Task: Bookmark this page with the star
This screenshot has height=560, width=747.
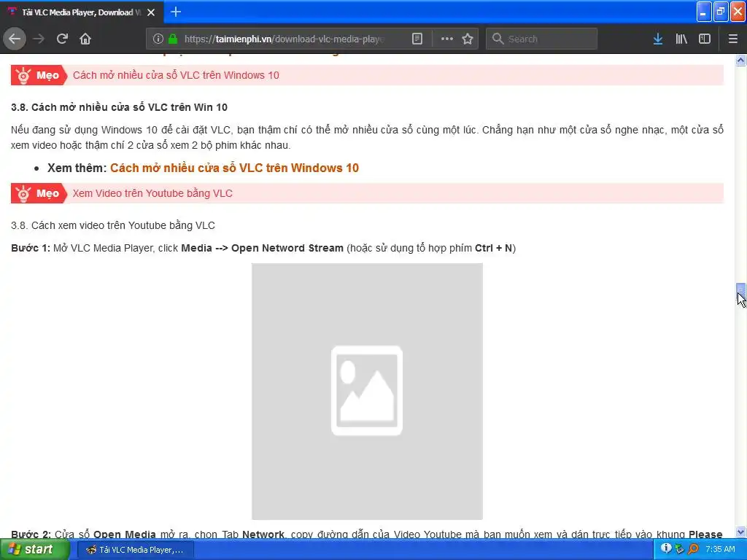Action: pos(468,39)
